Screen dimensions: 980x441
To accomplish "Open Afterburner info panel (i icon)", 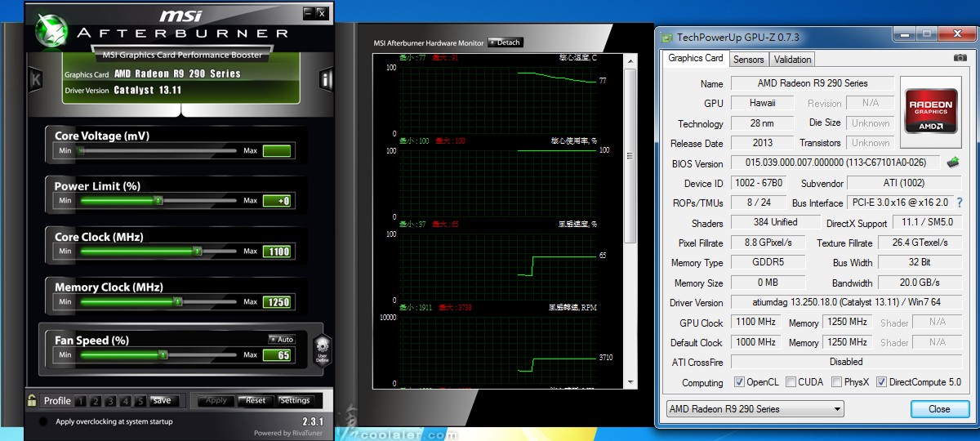I will 326,79.
